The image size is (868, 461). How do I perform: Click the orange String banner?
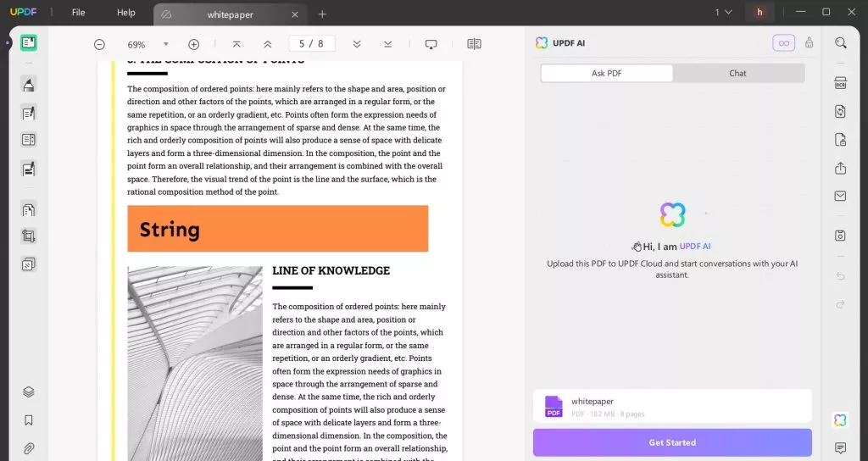pos(277,229)
